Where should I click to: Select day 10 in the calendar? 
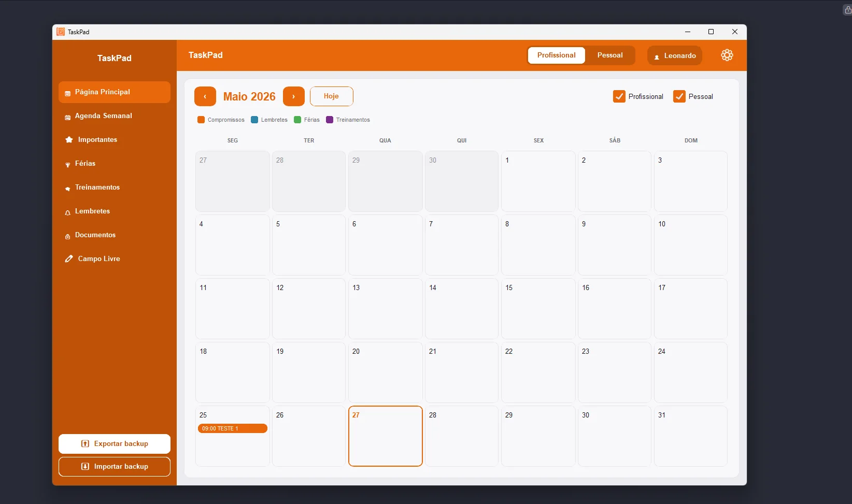(691, 245)
